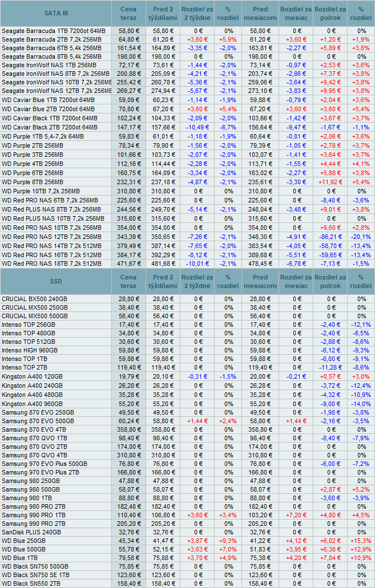Screen dimensions: 375x588
Task: Click the 147,17 € price cell
Action: click(x=129, y=127)
